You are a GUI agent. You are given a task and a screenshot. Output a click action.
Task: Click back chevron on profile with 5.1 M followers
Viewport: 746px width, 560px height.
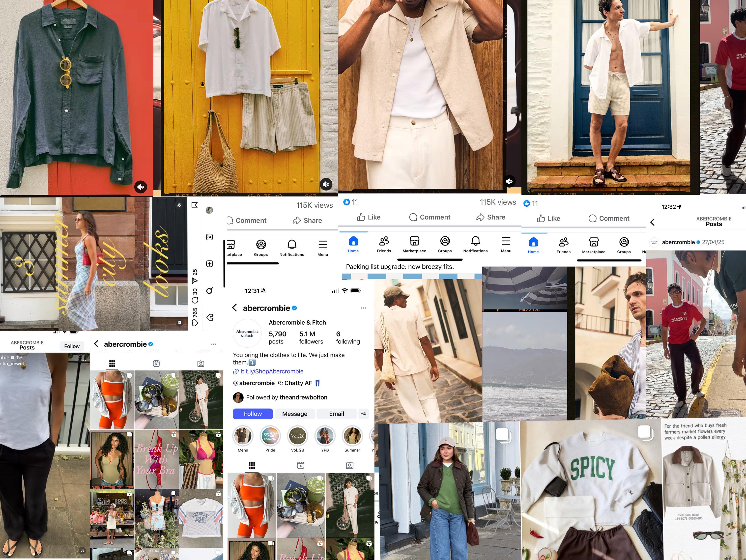click(x=235, y=308)
